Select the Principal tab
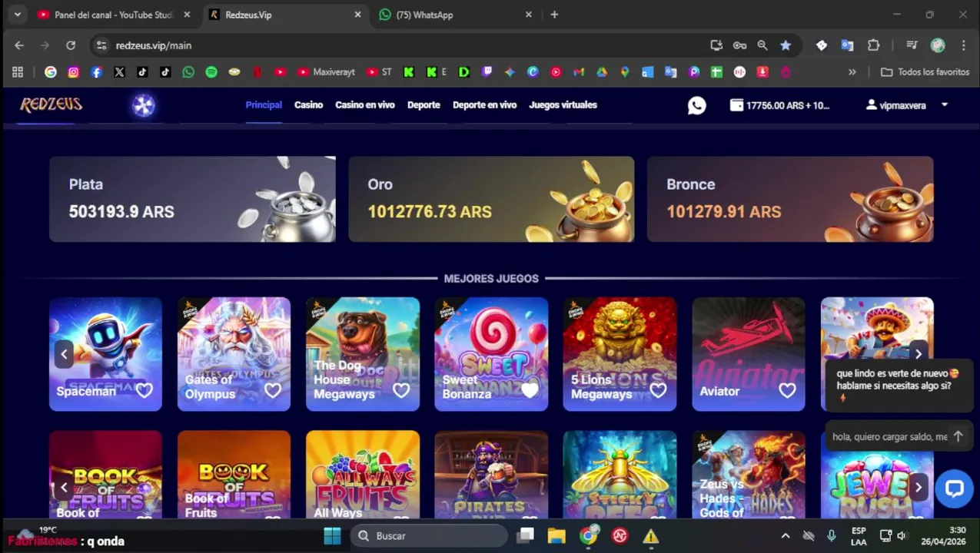This screenshot has width=980, height=553. click(x=264, y=105)
